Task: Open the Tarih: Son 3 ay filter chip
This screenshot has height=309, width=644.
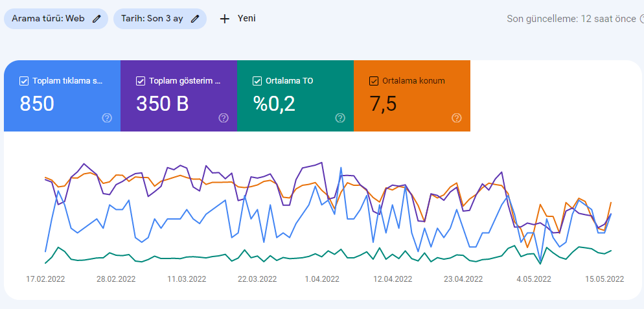Action: 160,19
